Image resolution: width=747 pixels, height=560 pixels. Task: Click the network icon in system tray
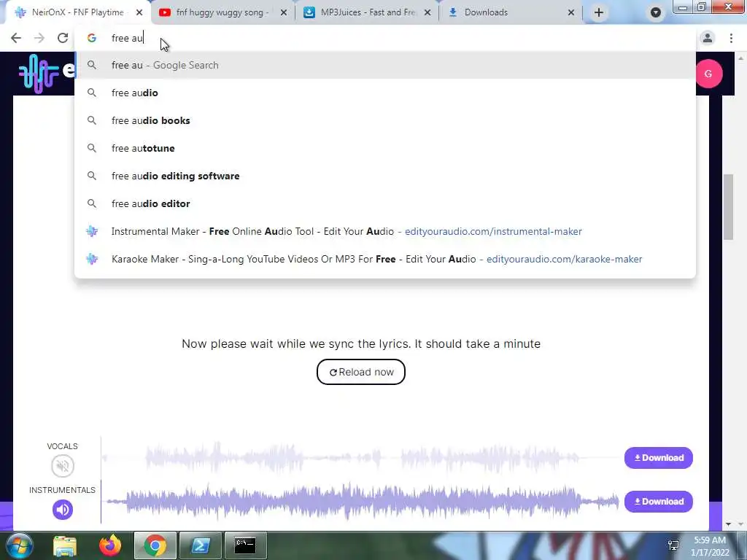coord(673,545)
